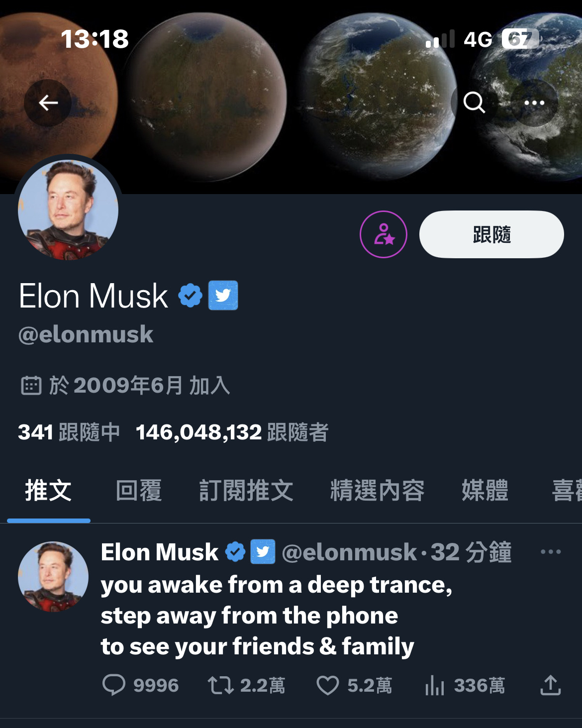Viewport: 582px width, 728px height.
Task: Tap the share upload icon on tweet
Action: (551, 685)
